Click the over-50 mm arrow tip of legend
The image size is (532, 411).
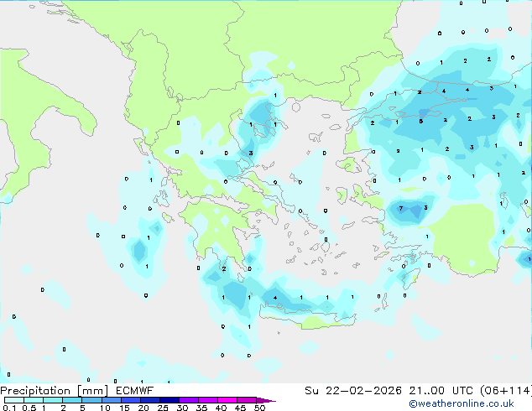pos(266,400)
